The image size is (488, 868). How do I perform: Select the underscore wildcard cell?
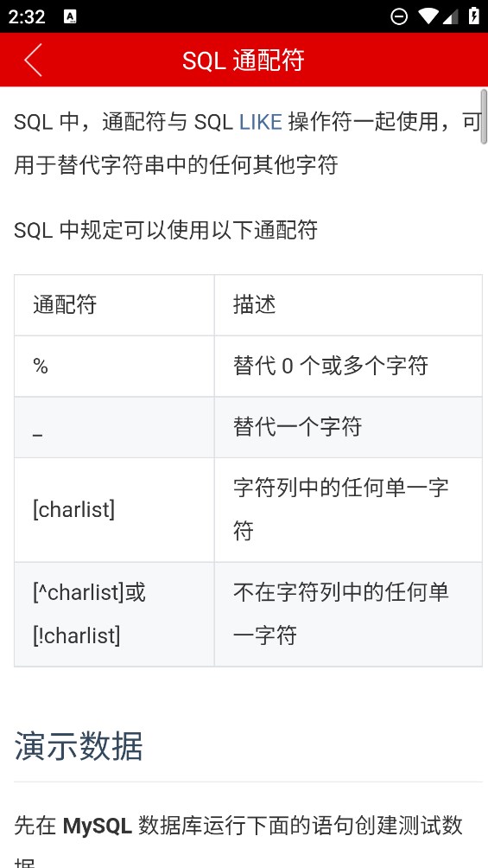(115, 427)
